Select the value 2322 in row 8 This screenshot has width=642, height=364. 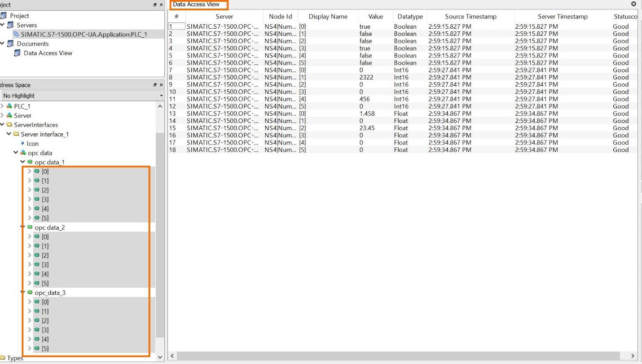click(366, 77)
